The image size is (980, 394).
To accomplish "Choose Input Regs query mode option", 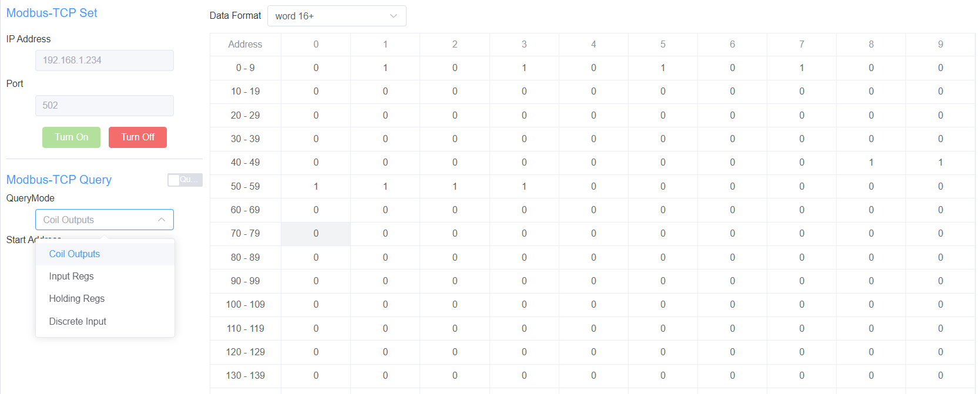I will (71, 276).
